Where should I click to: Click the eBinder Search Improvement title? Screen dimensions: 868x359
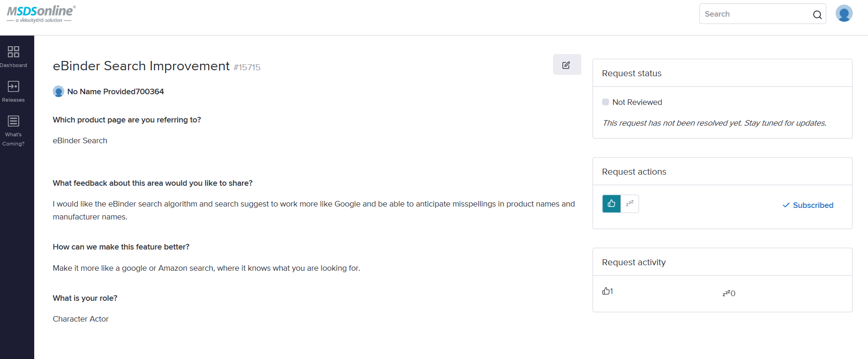point(141,66)
